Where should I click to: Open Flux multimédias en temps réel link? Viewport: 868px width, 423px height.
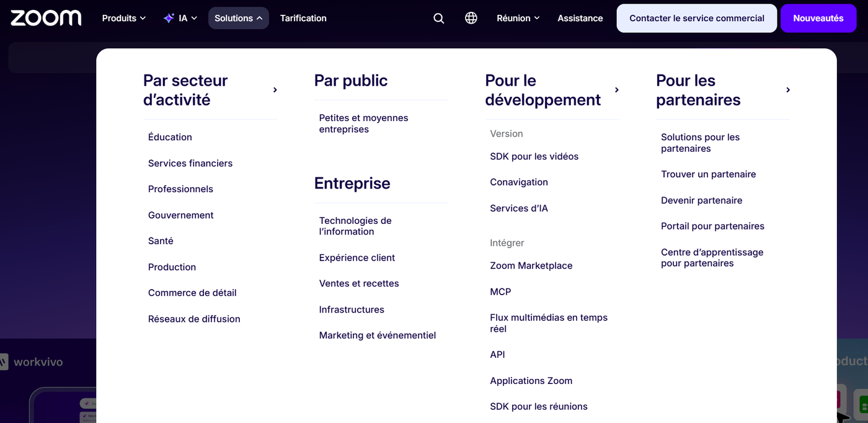549,323
